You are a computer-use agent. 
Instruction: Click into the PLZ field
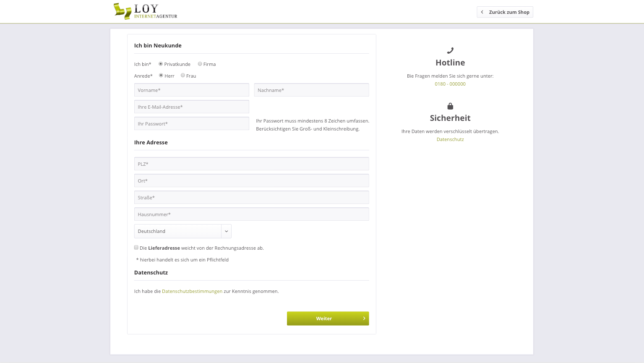252,164
